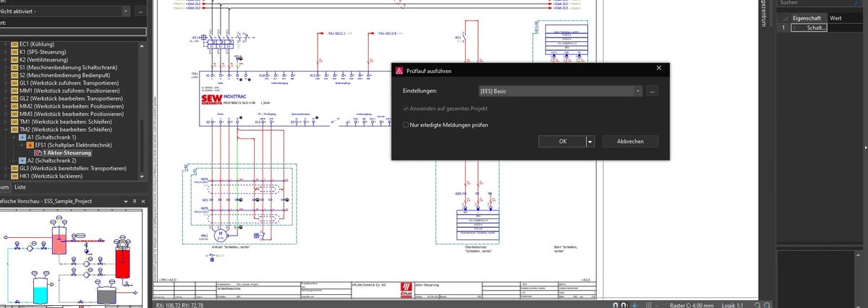Switch to the Liste tab
Image resolution: width=868 pixels, height=308 pixels.
[x=20, y=187]
